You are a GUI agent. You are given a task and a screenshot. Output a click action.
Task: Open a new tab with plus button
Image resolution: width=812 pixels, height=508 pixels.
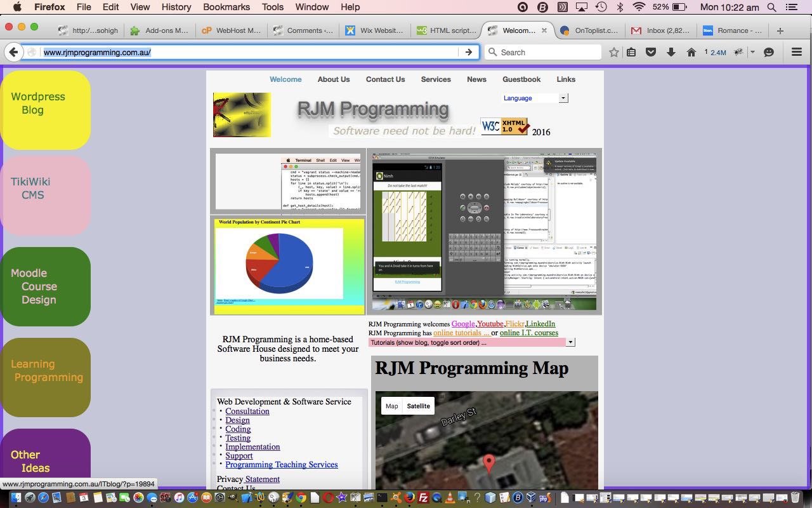[x=780, y=30]
